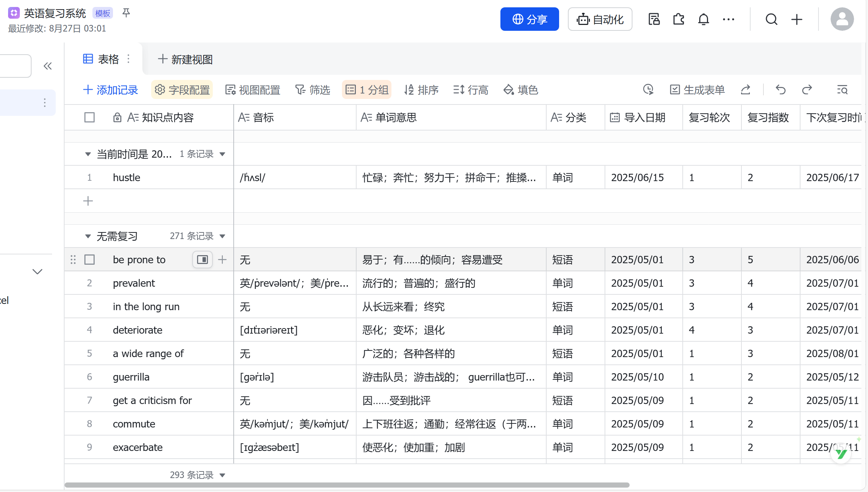
Task: Expand the record card for 'be prone to'
Action: click(202, 259)
